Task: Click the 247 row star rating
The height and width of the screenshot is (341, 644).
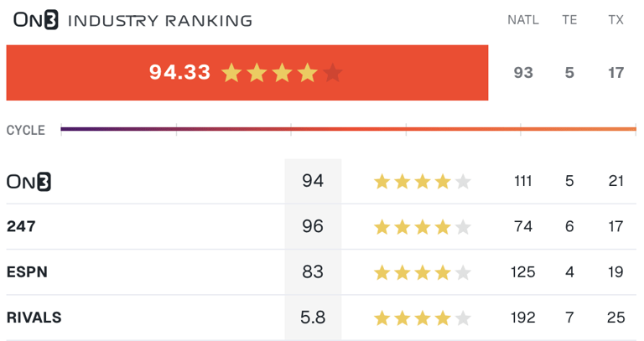Action: point(423,226)
